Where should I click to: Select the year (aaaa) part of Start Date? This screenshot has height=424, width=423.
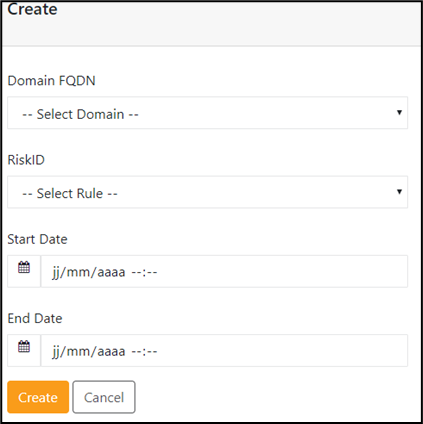(x=111, y=272)
